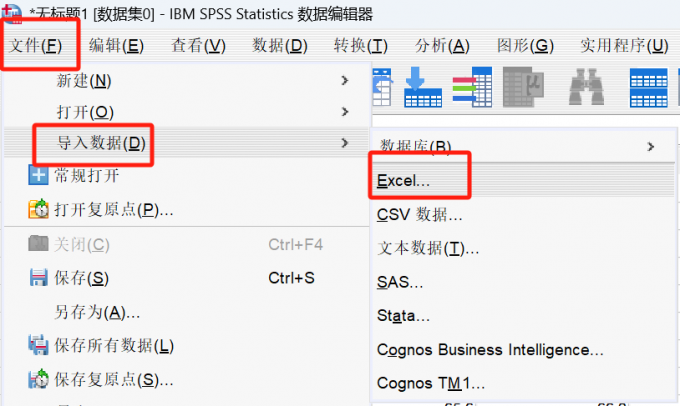Click the Variables toolbar icon
The height and width of the screenshot is (406, 680).
(472, 87)
